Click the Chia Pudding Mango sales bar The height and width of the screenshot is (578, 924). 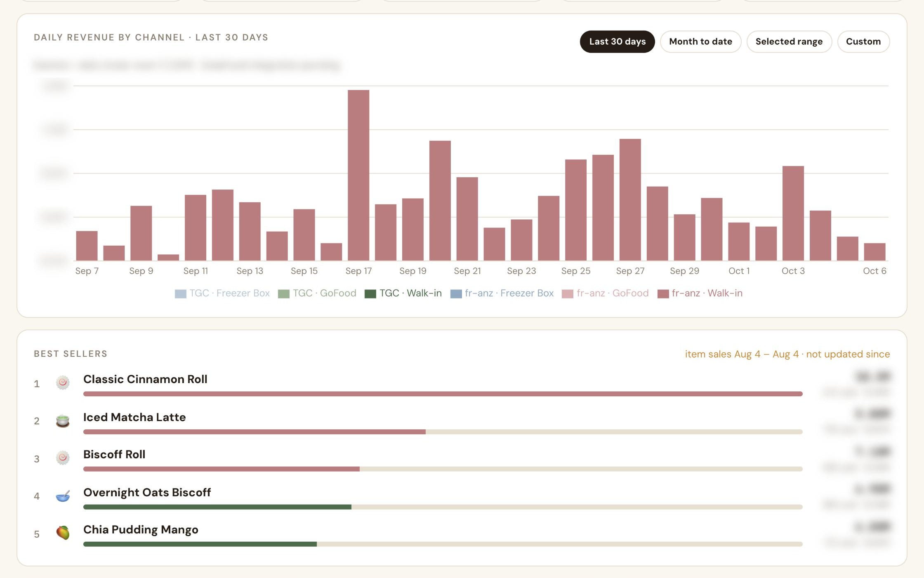coord(443,544)
